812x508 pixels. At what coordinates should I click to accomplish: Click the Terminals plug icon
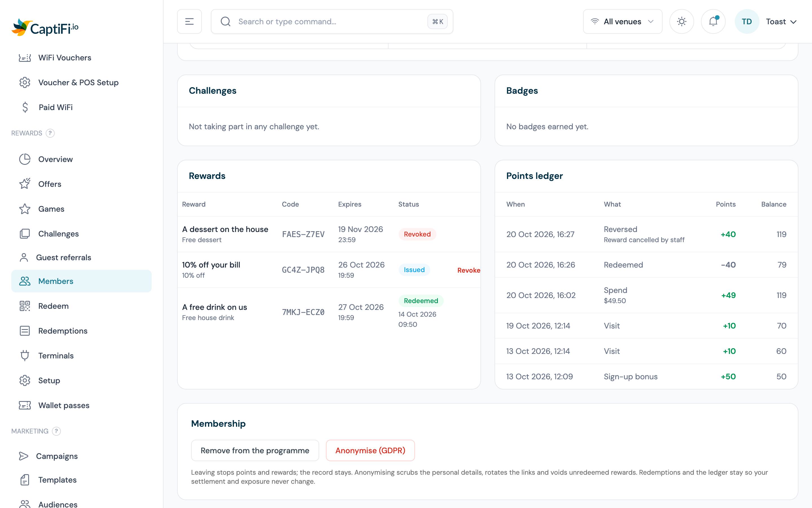pyautogui.click(x=25, y=356)
